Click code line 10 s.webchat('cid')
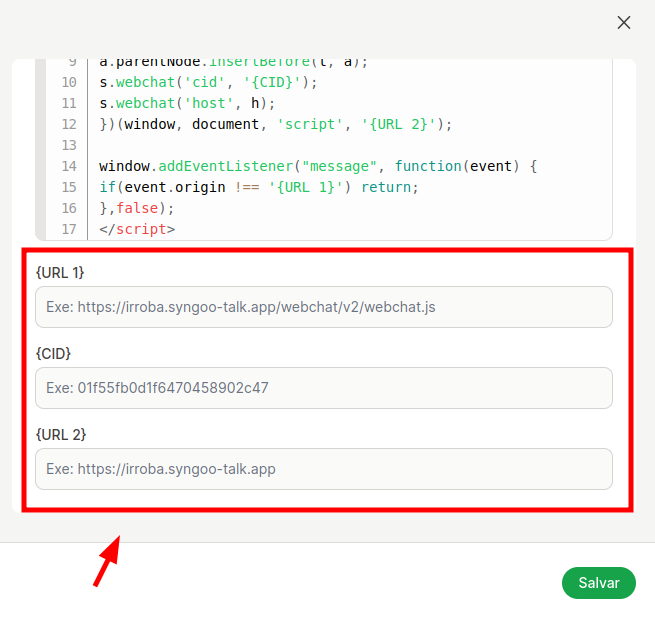 208,82
